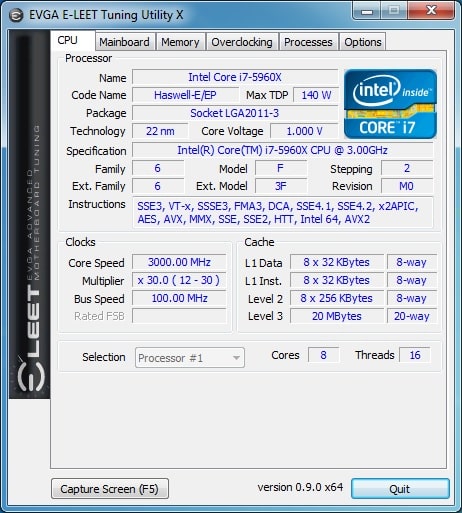Click the L1 Inst. 8 x 32 KBytes value
Screen dimensions: 462x513
337,280
